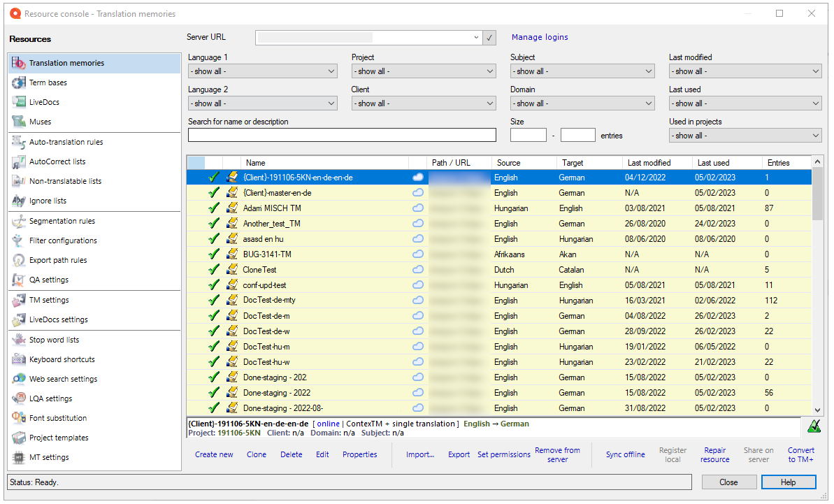Select Filter configurations icon
834x504 pixels.
[19, 241]
